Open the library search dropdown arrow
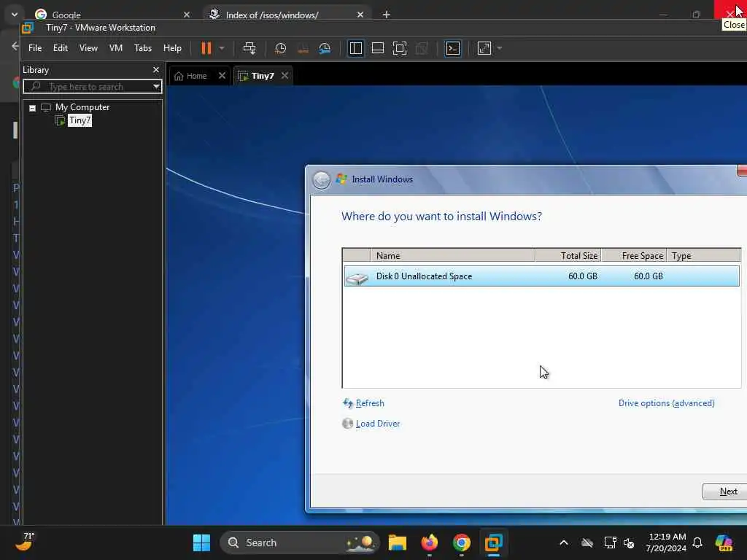747x560 pixels. coord(156,86)
